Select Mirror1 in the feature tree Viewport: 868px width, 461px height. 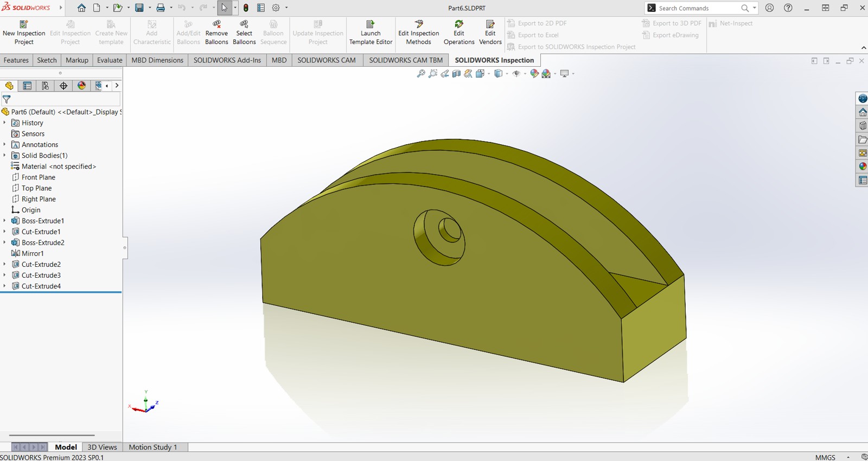point(33,253)
